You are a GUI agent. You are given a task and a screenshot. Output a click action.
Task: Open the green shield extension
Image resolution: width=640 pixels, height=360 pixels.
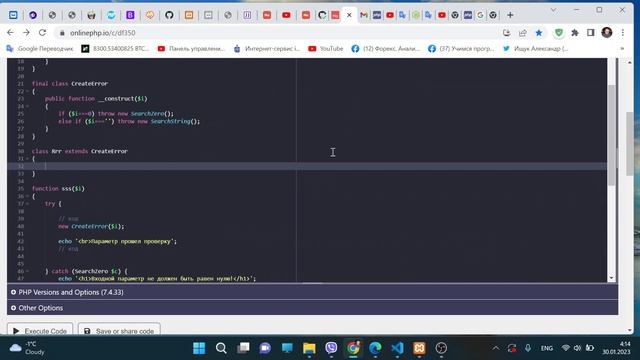pyautogui.click(x=558, y=33)
